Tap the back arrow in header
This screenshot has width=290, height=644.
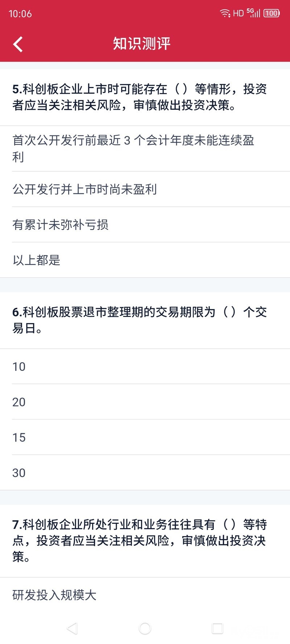pos(18,44)
